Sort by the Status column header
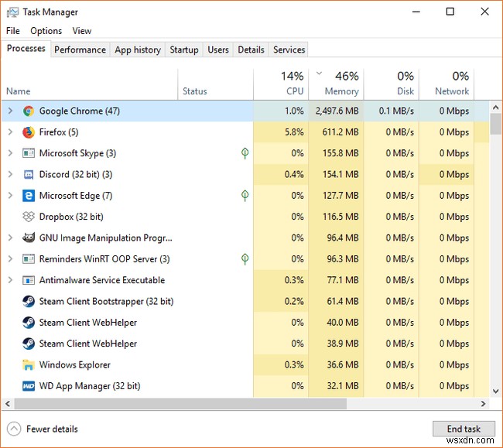This screenshot has height=448, width=503. [216, 84]
